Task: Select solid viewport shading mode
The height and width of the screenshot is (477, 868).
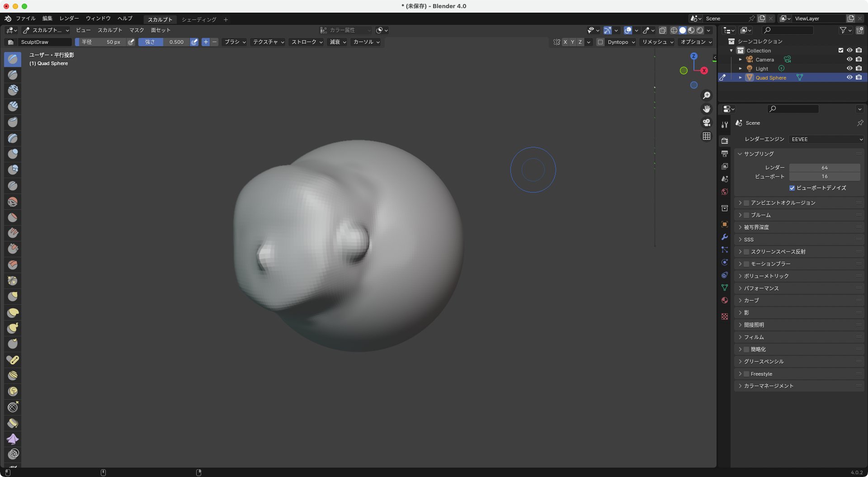Action: point(683,30)
